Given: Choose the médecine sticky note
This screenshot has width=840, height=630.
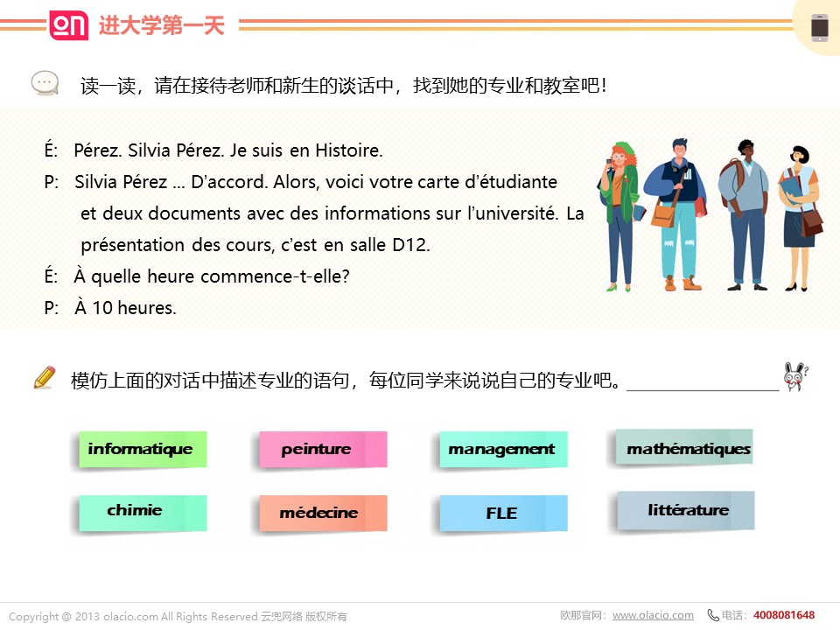Looking at the screenshot, I should [x=321, y=513].
